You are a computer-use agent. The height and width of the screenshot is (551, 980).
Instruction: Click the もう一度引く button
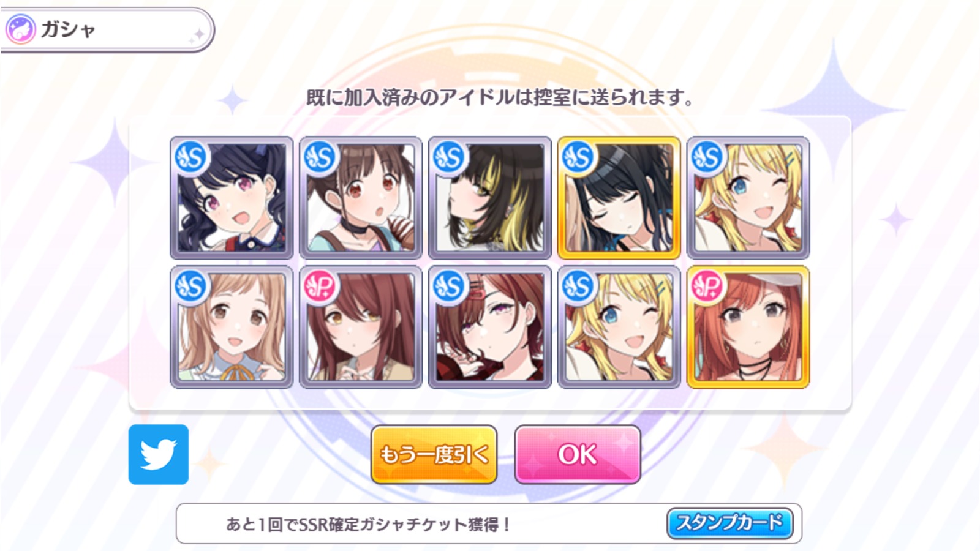434,454
